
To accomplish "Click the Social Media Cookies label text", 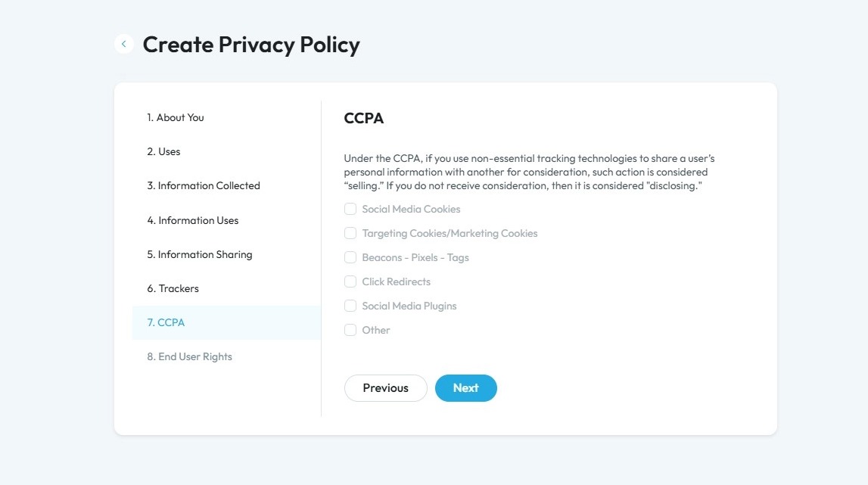I will (x=412, y=209).
